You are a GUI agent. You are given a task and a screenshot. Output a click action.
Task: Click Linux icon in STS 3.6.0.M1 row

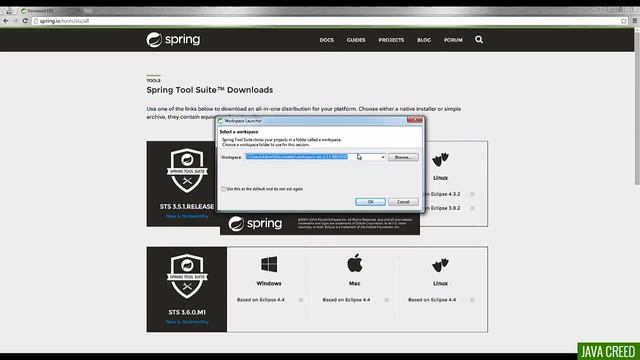point(440,265)
